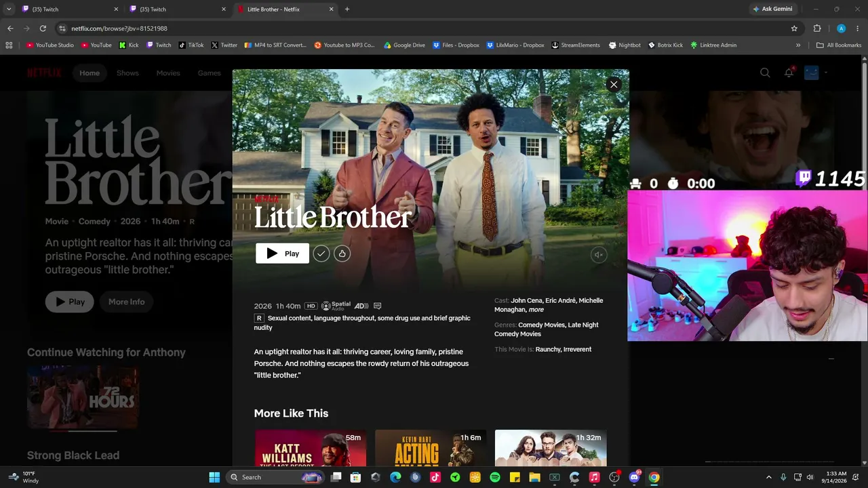The height and width of the screenshot is (488, 868).
Task: Click the Ask Gemini button
Action: coord(772,9)
